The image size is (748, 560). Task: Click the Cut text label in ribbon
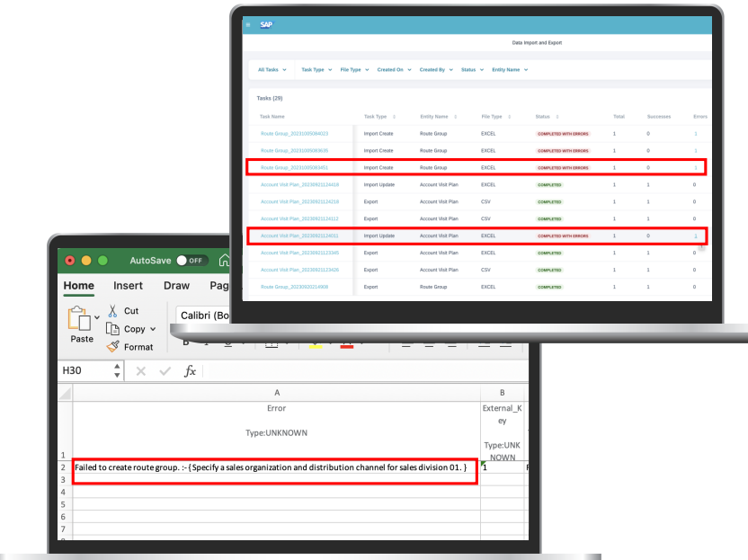pyautogui.click(x=131, y=311)
